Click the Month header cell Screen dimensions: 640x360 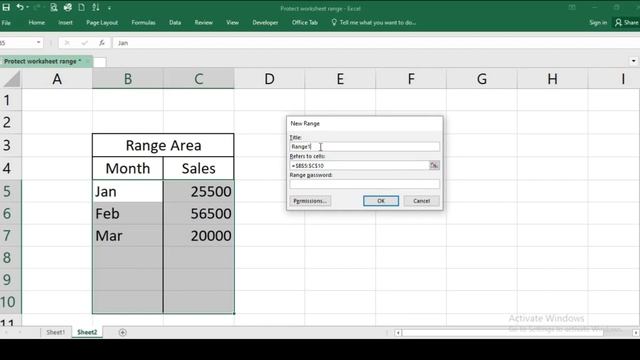click(x=128, y=168)
